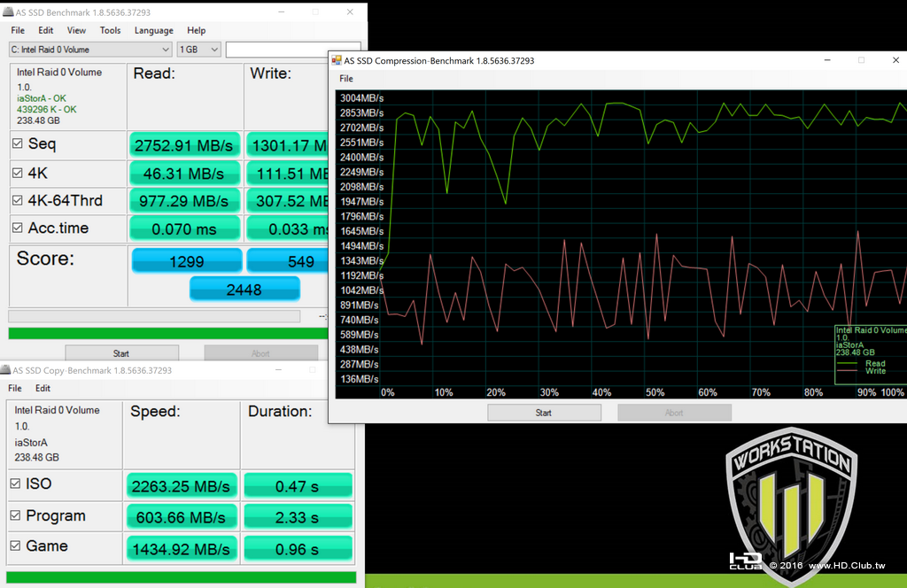907x588 pixels.
Task: Toggle the Acc.time checkbox
Action: point(18,228)
